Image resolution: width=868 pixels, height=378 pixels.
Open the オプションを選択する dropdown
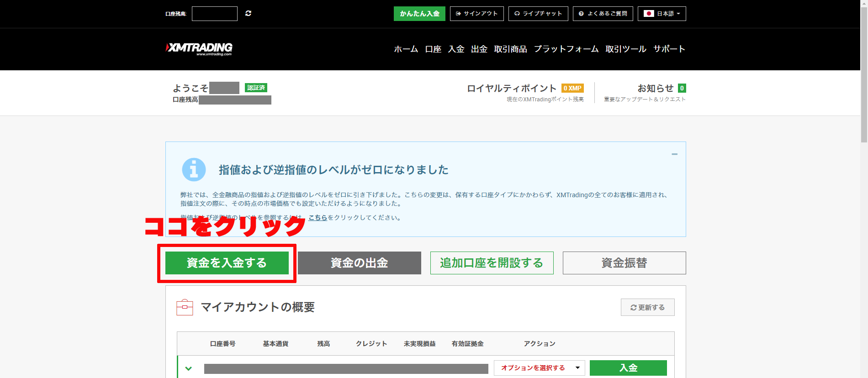(x=539, y=368)
